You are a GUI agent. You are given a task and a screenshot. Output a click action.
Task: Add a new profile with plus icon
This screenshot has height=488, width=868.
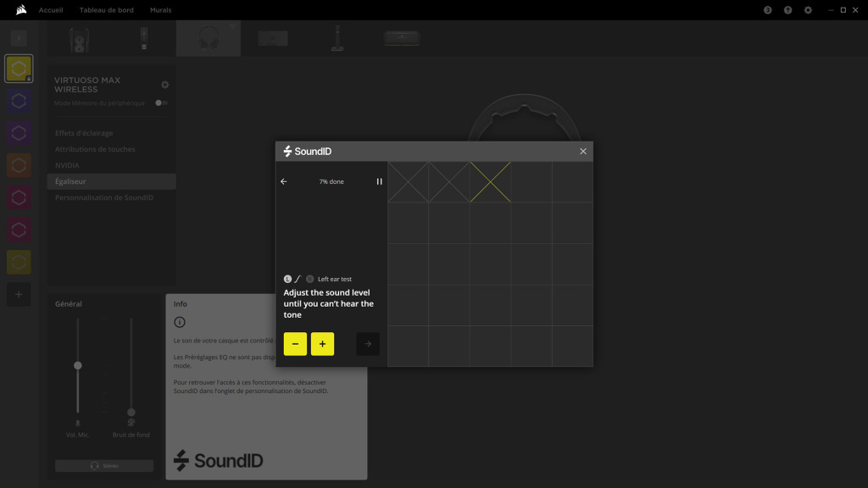point(19,294)
